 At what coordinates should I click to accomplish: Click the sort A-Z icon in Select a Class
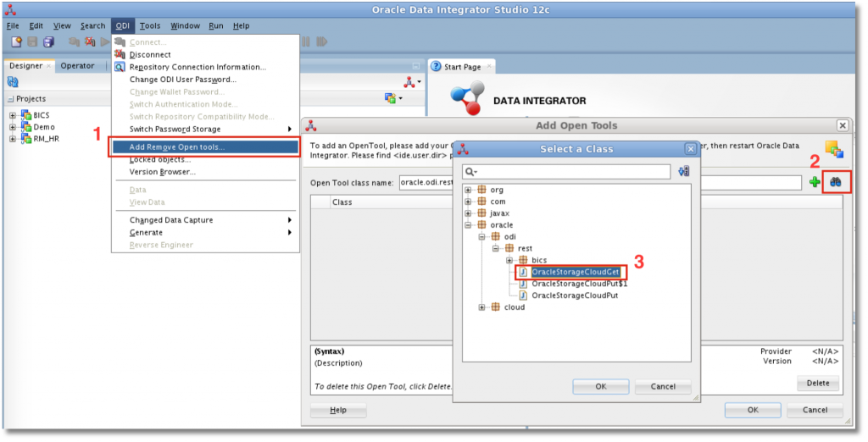pyautogui.click(x=684, y=172)
